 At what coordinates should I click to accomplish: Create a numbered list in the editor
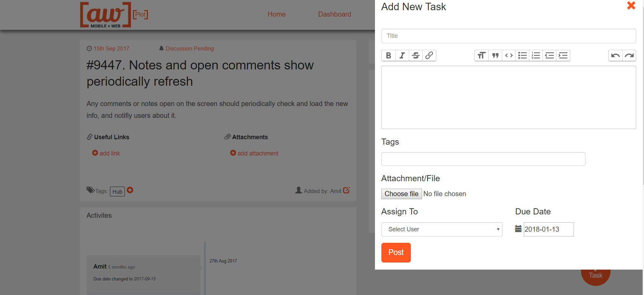[x=536, y=56]
